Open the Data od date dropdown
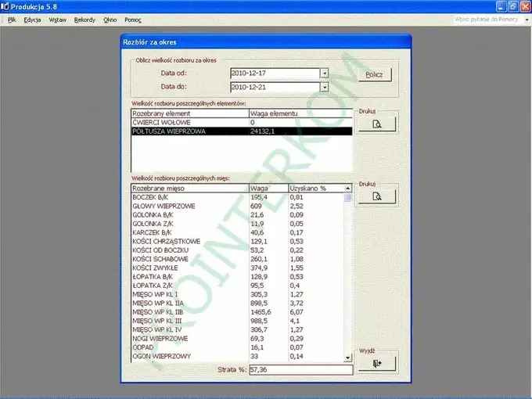 pyautogui.click(x=325, y=74)
